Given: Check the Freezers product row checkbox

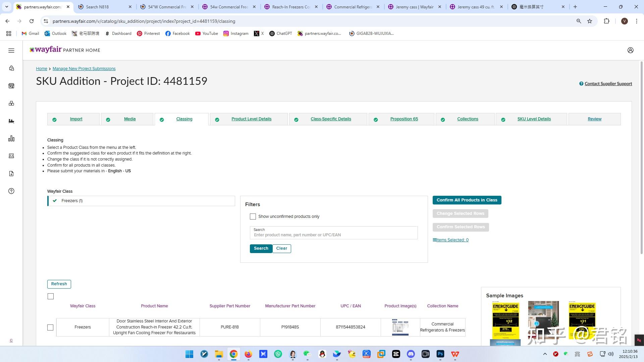Looking at the screenshot, I should click(x=50, y=327).
